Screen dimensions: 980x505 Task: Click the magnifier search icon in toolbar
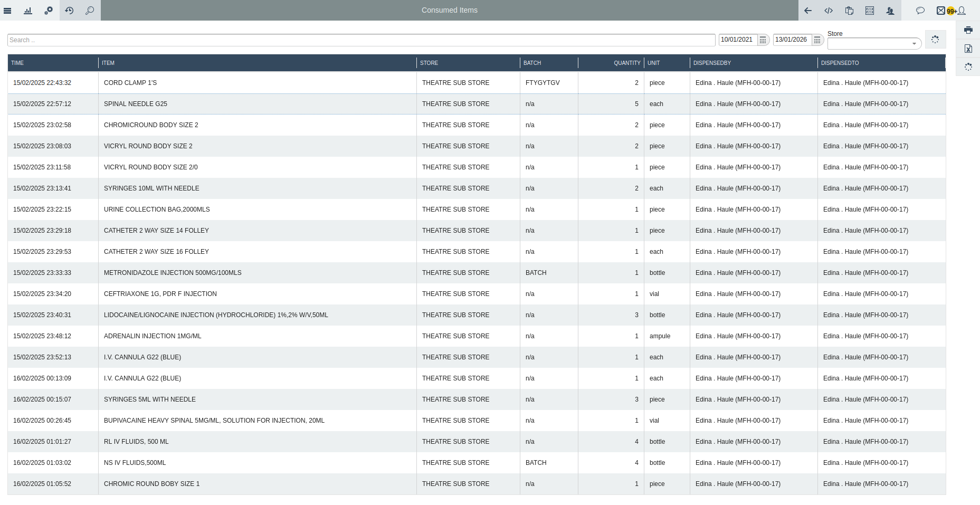click(90, 11)
